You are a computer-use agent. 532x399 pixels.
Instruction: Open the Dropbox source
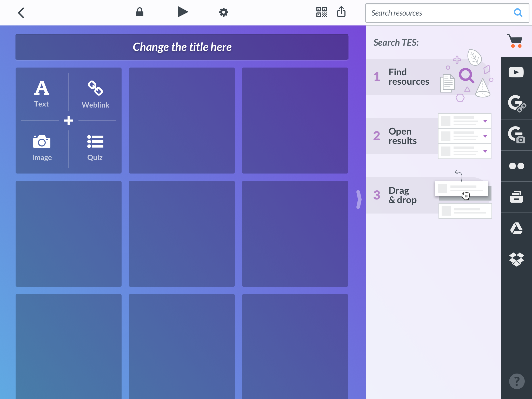pos(516,260)
